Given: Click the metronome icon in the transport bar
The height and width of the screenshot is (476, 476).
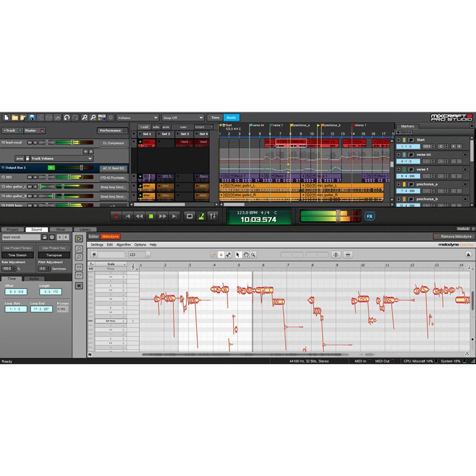Looking at the screenshot, I should tap(201, 217).
